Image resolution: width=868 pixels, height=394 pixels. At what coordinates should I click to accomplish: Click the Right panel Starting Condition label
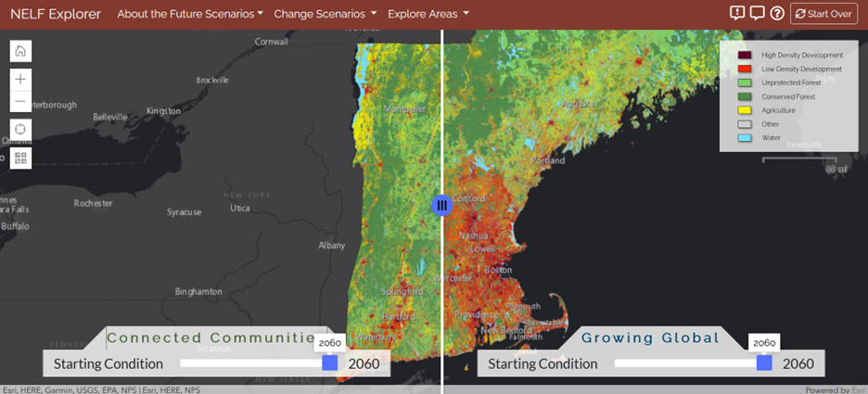542,363
